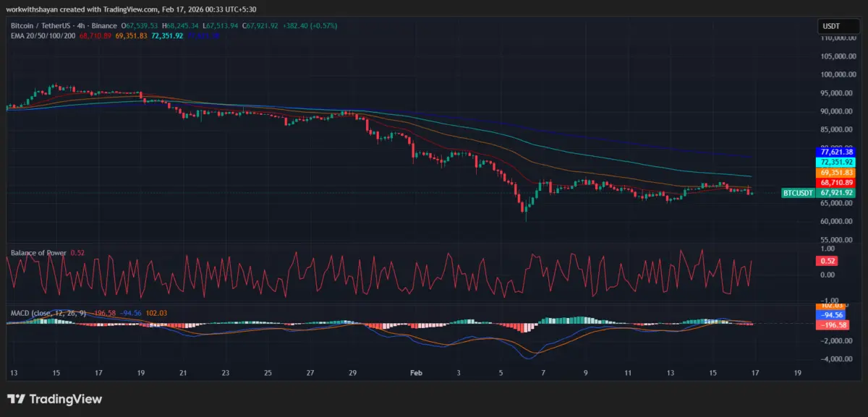Click the Balance of Power indicator label
Image resolution: width=868 pixels, height=417 pixels.
click(x=38, y=253)
